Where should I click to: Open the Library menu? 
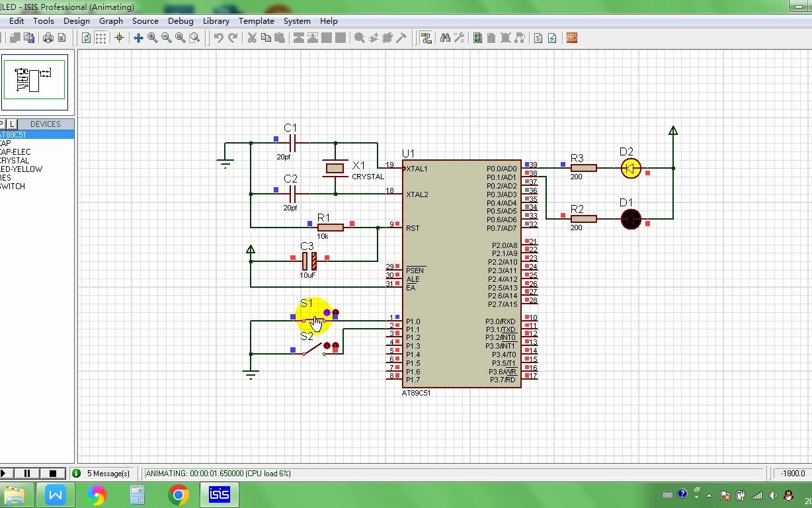216,21
